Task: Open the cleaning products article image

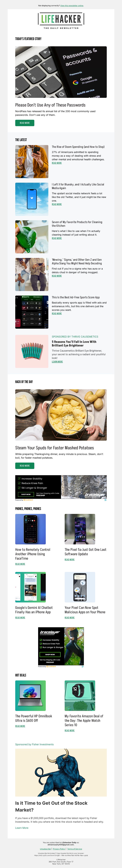Action: [x=32, y=237]
